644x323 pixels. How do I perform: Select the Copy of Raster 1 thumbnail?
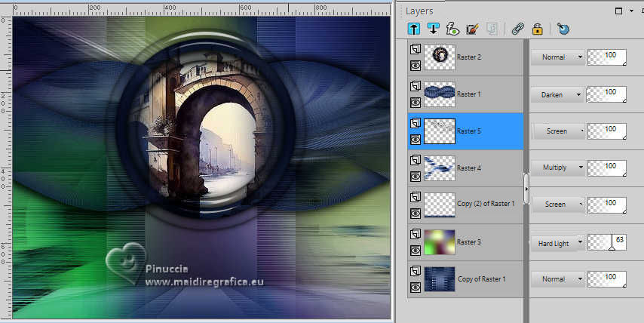point(440,279)
